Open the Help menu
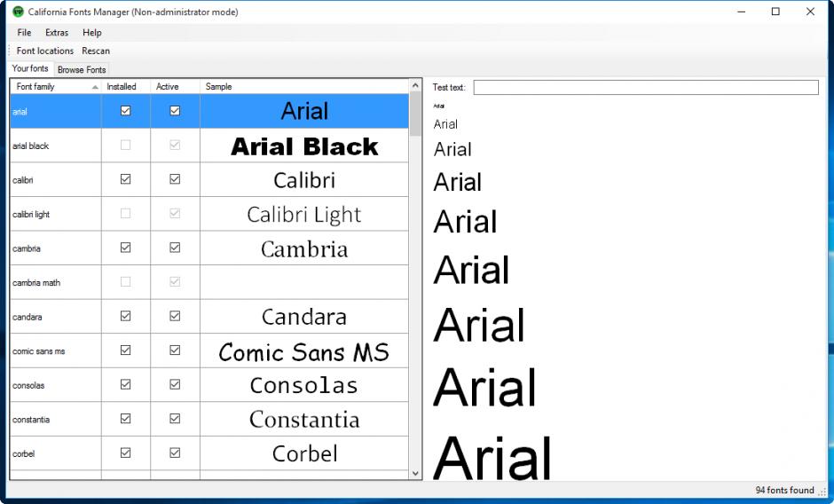The image size is (834, 504). 91,33
